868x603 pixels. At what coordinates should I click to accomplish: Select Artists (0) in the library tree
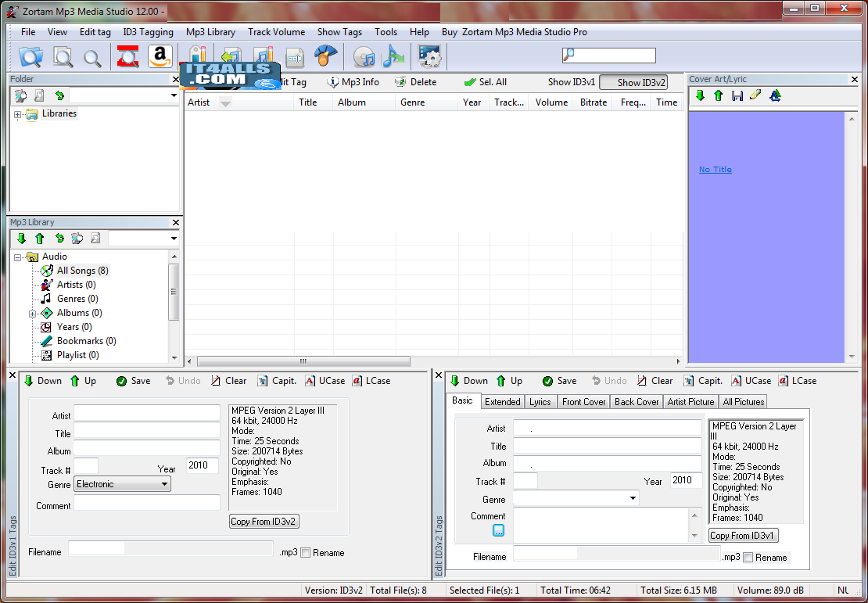click(x=76, y=285)
